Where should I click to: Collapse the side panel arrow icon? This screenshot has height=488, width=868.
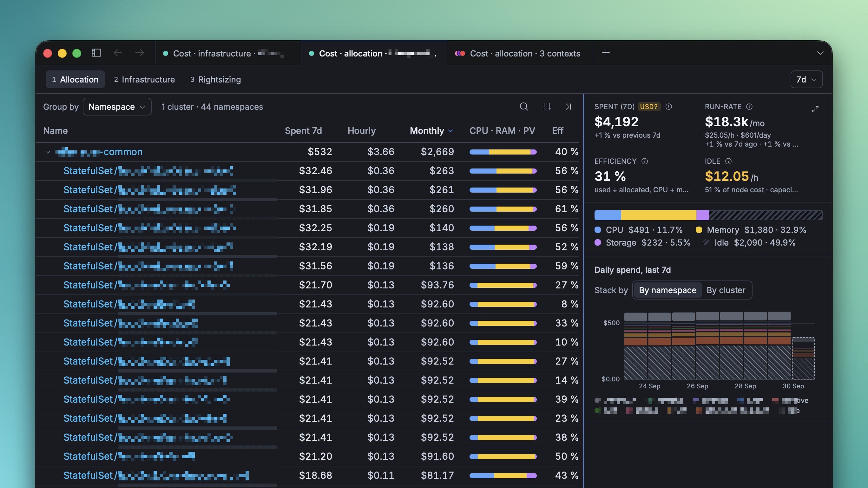[569, 107]
